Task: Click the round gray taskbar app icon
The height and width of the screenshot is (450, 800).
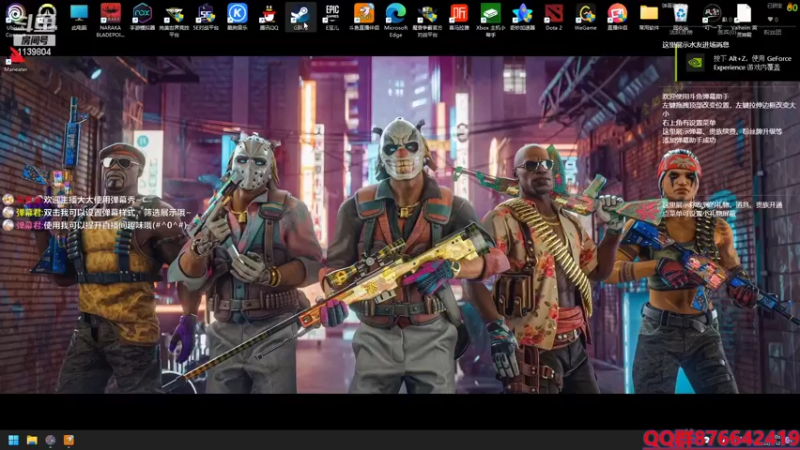Action: 51,440
